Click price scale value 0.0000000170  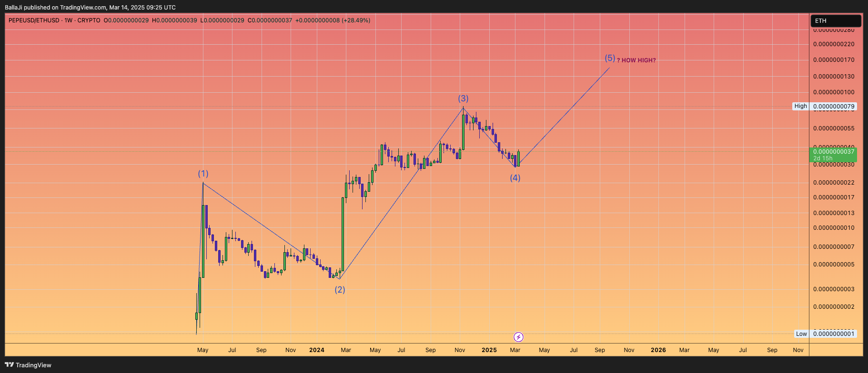point(834,60)
